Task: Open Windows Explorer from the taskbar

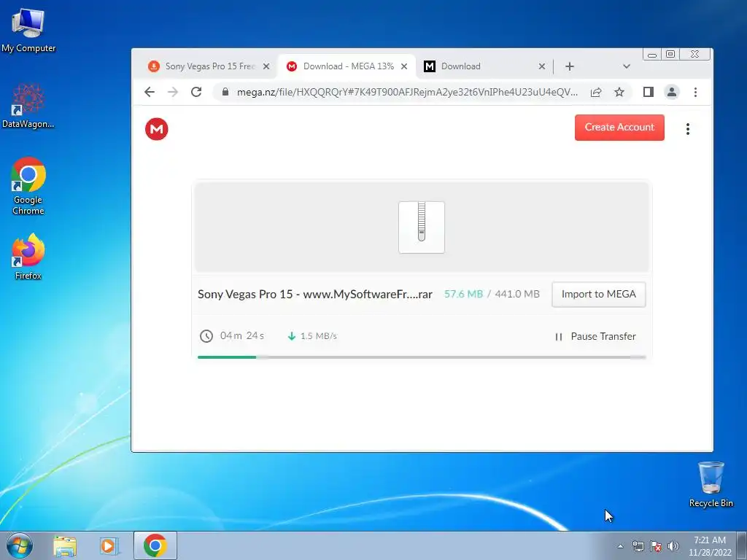Action: click(x=65, y=545)
